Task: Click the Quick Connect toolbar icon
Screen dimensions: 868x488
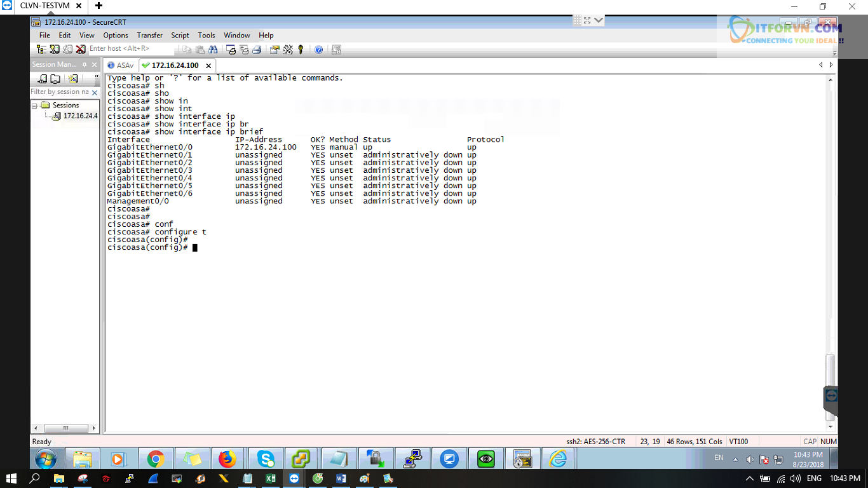Action: click(55, 49)
